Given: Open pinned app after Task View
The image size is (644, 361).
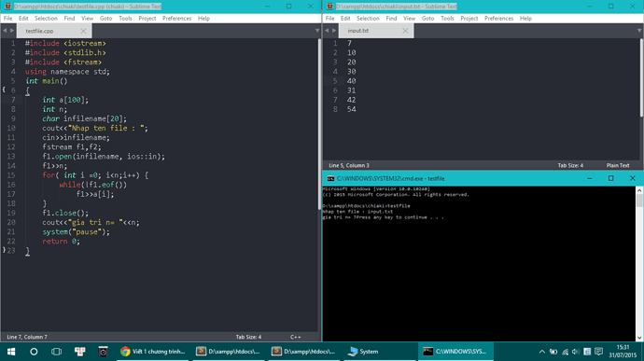Looking at the screenshot, I should point(79,352).
